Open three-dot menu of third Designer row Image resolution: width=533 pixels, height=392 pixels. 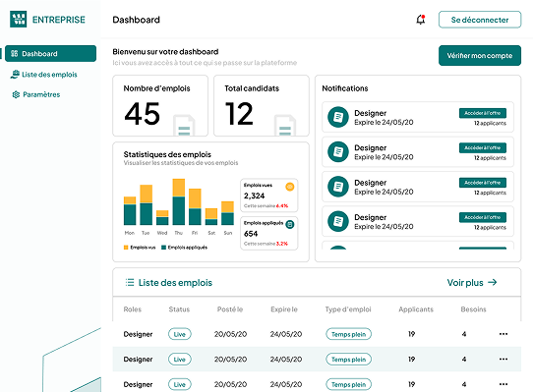(503, 384)
